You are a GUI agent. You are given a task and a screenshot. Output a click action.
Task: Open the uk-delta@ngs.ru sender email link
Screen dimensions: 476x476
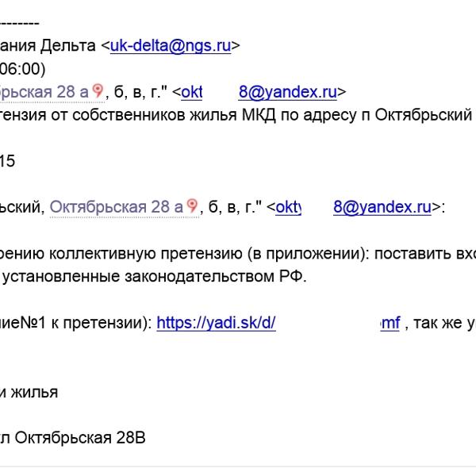coord(171,46)
